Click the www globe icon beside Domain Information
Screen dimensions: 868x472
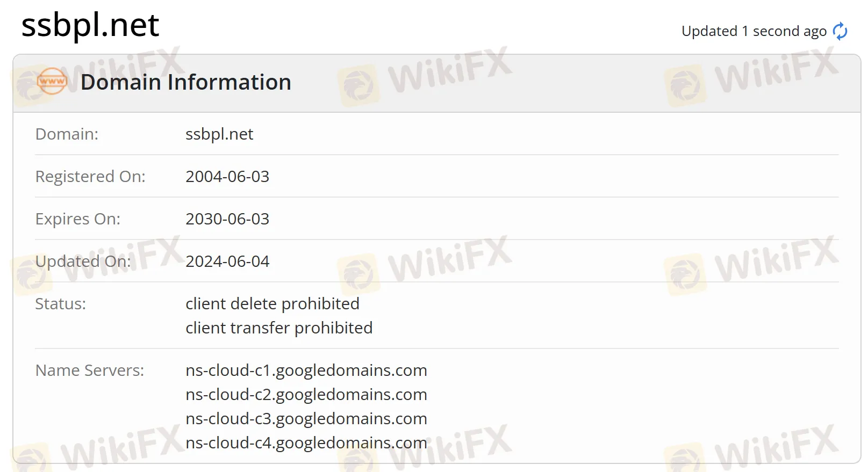[51, 82]
